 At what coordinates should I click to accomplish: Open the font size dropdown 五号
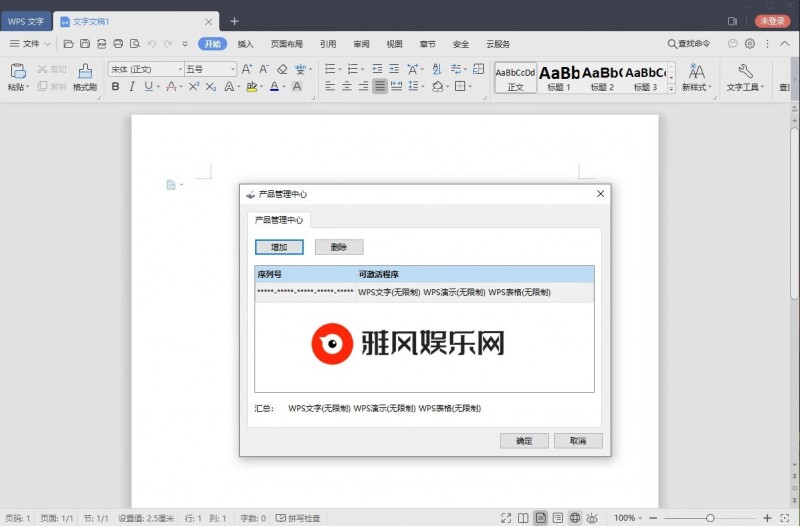pos(233,69)
